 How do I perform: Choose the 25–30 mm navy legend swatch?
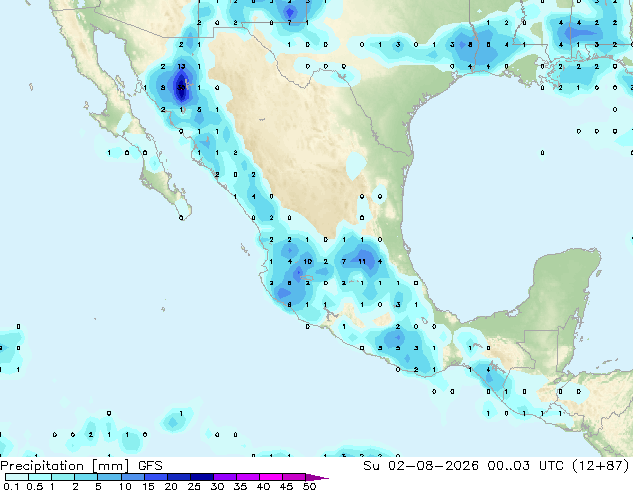pyautogui.click(x=202, y=477)
